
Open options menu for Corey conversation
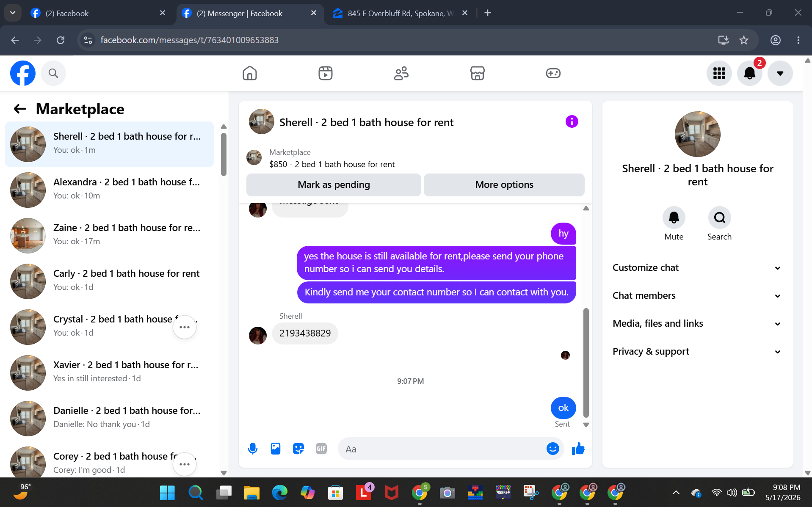(x=185, y=464)
